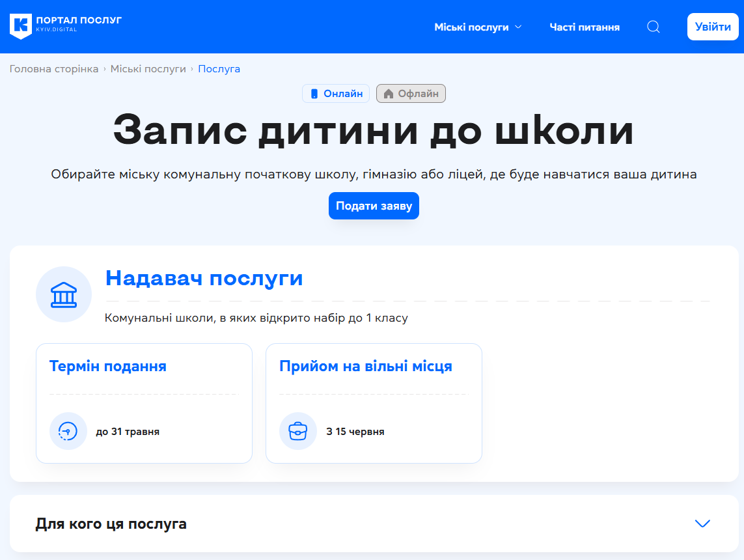
Task: Click the phone icon in Онлайн badge
Action: pyautogui.click(x=314, y=94)
